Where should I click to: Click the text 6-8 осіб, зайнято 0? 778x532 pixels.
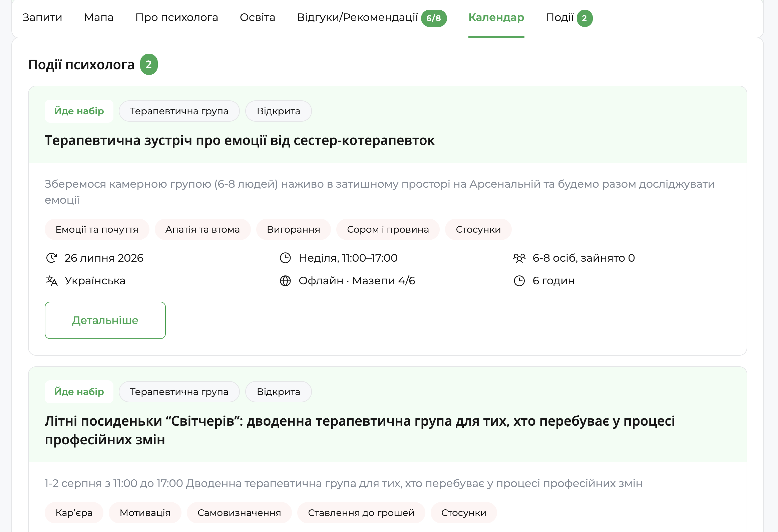tap(583, 258)
